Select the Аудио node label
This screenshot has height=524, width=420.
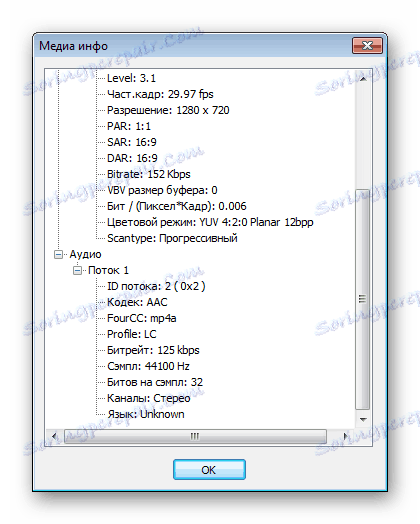coord(85,255)
